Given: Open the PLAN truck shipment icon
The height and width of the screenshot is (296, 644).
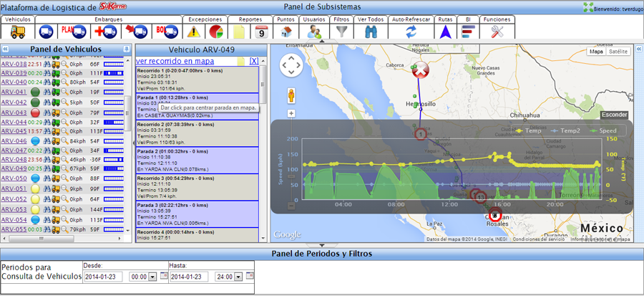Looking at the screenshot, I should coord(74,31).
